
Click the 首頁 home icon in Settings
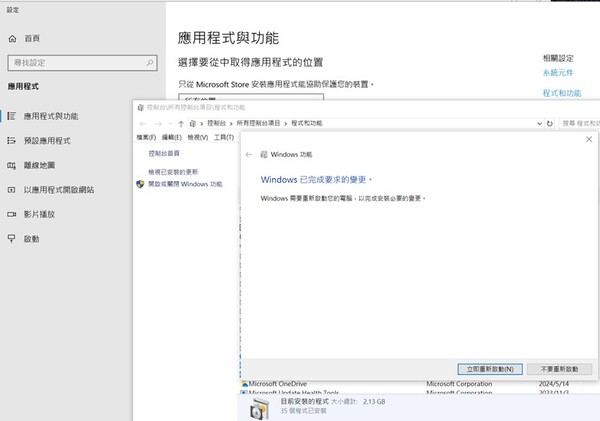click(11, 38)
